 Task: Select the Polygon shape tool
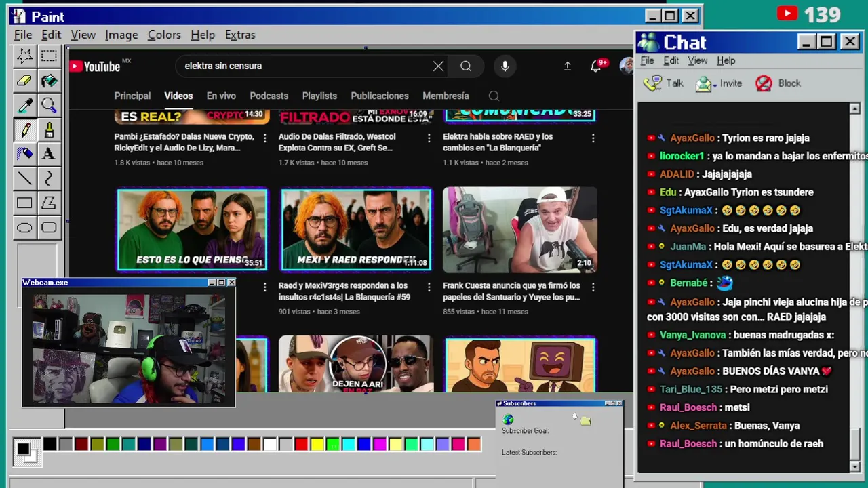tap(49, 203)
